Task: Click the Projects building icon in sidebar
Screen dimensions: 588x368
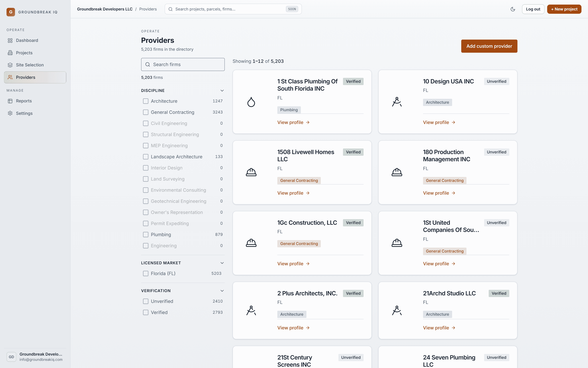Action: pyautogui.click(x=10, y=53)
